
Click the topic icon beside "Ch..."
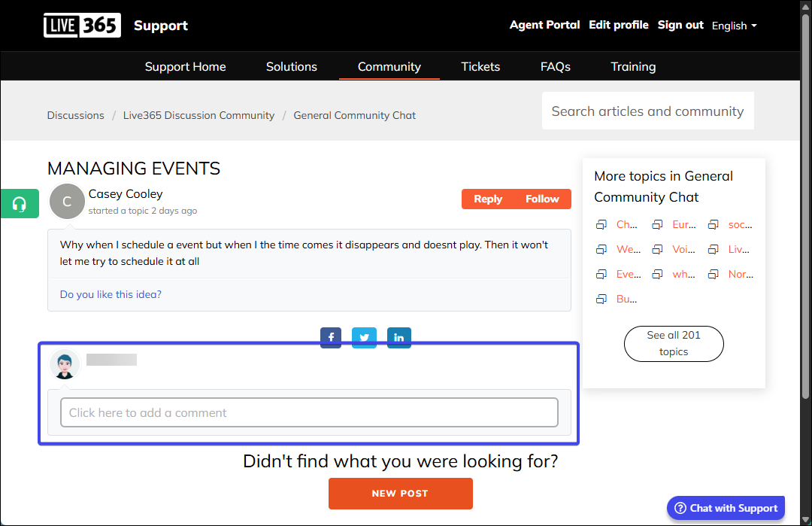pyautogui.click(x=601, y=224)
